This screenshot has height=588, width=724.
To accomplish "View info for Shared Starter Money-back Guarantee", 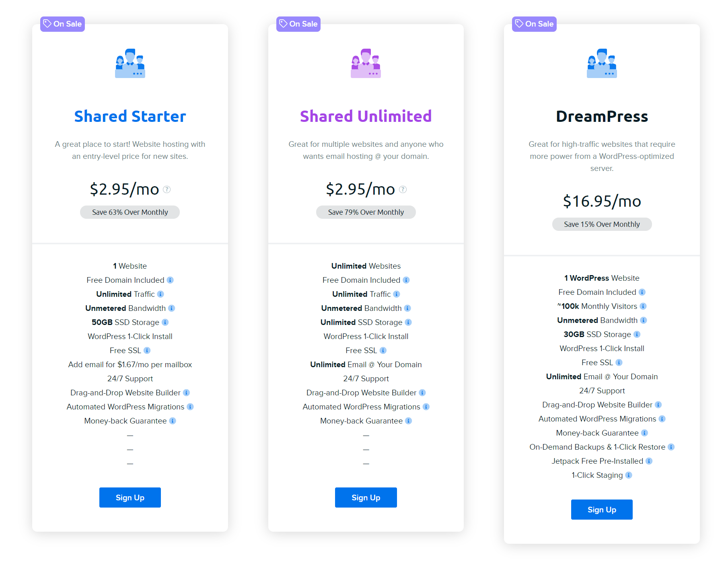I will [173, 421].
